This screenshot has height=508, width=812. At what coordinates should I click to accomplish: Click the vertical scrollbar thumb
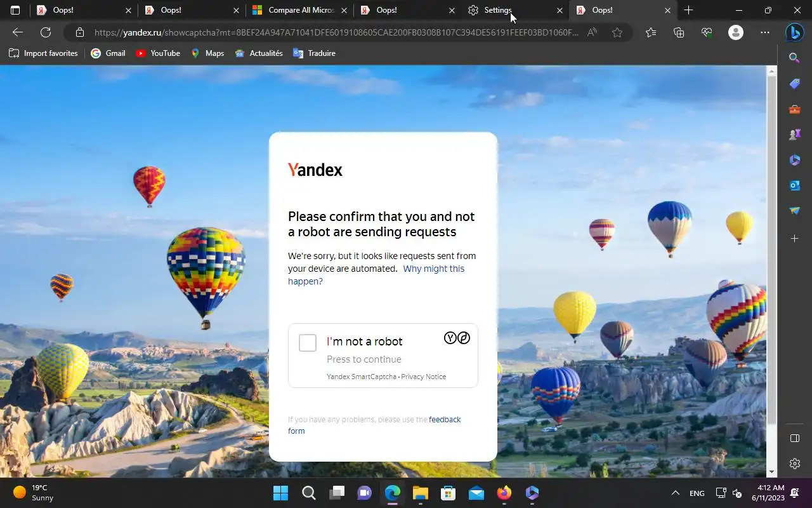(772, 250)
